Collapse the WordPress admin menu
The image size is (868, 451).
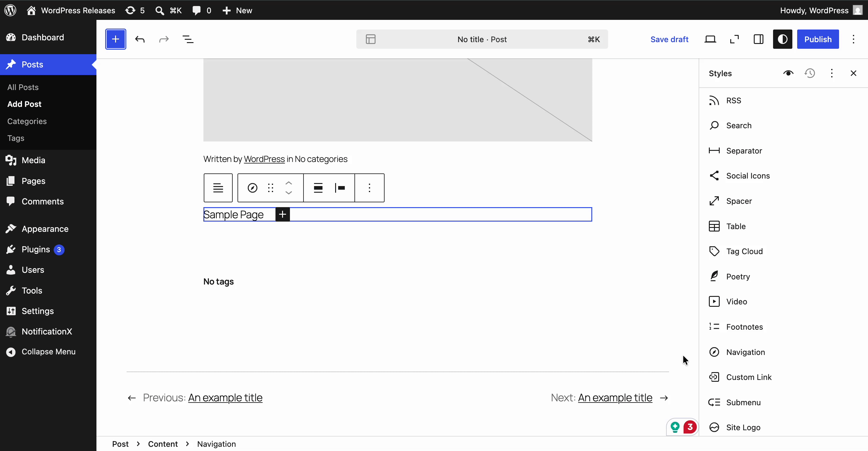tap(48, 352)
